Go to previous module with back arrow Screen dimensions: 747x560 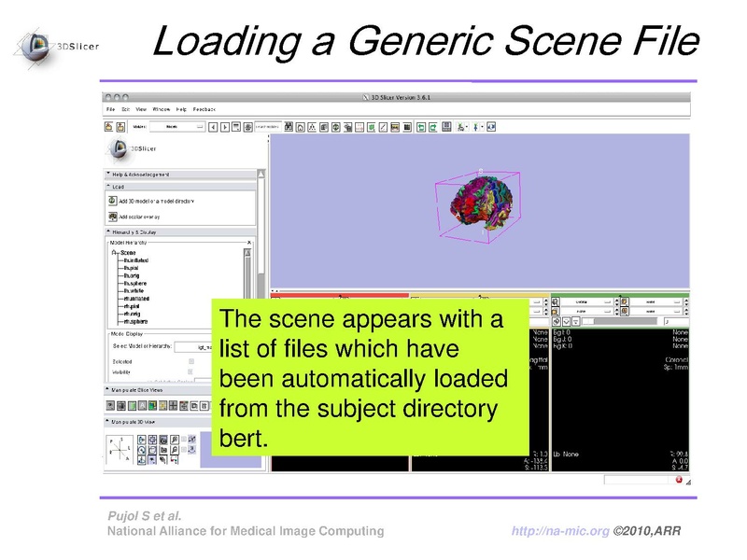pos(213,127)
